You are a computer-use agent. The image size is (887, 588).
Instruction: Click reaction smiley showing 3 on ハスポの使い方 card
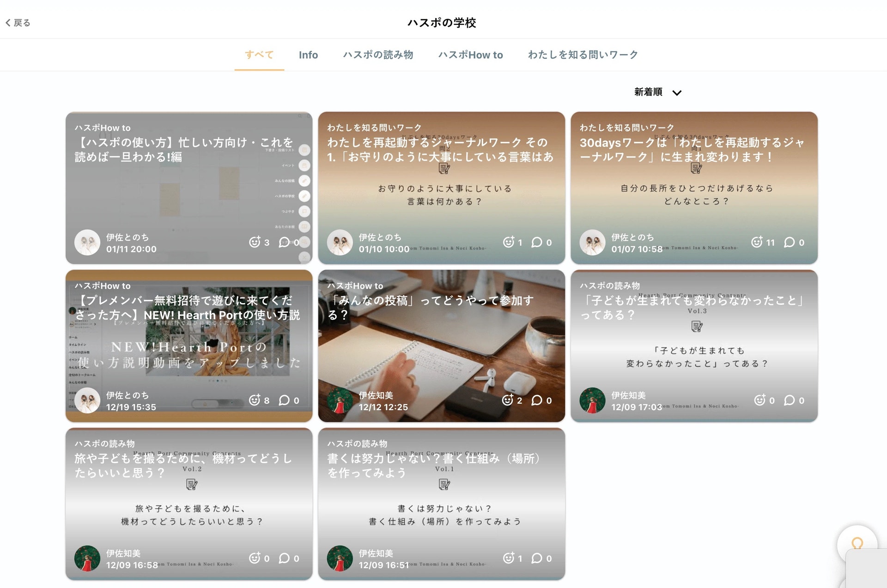click(x=255, y=242)
